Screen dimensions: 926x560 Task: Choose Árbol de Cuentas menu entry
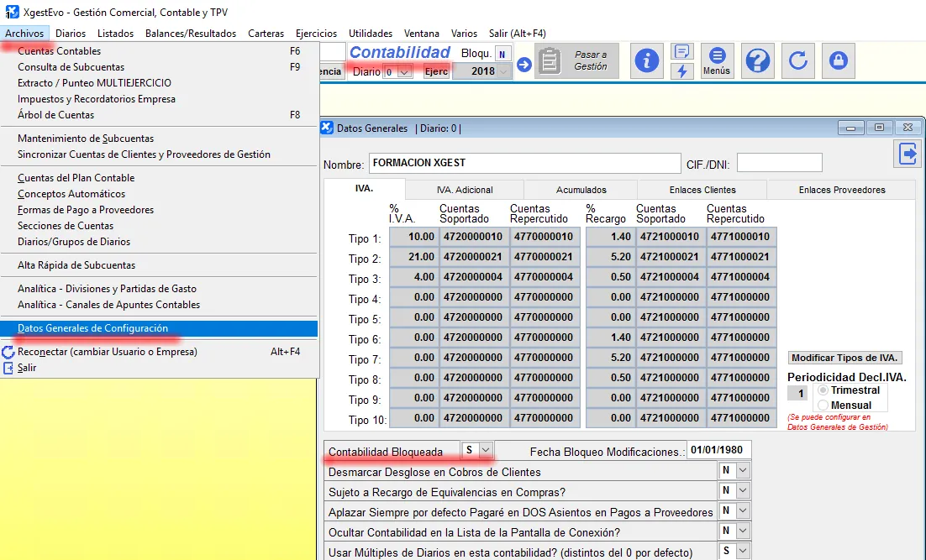pos(56,115)
